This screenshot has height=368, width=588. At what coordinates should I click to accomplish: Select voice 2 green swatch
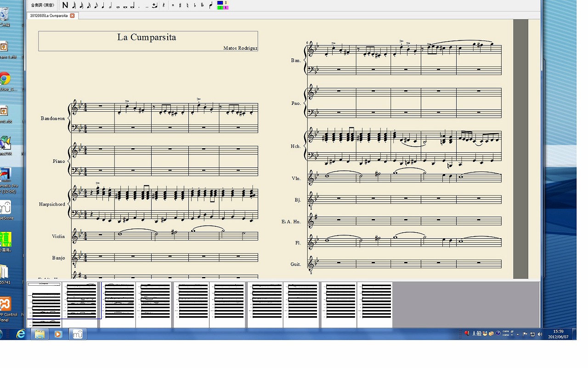pos(220,8)
